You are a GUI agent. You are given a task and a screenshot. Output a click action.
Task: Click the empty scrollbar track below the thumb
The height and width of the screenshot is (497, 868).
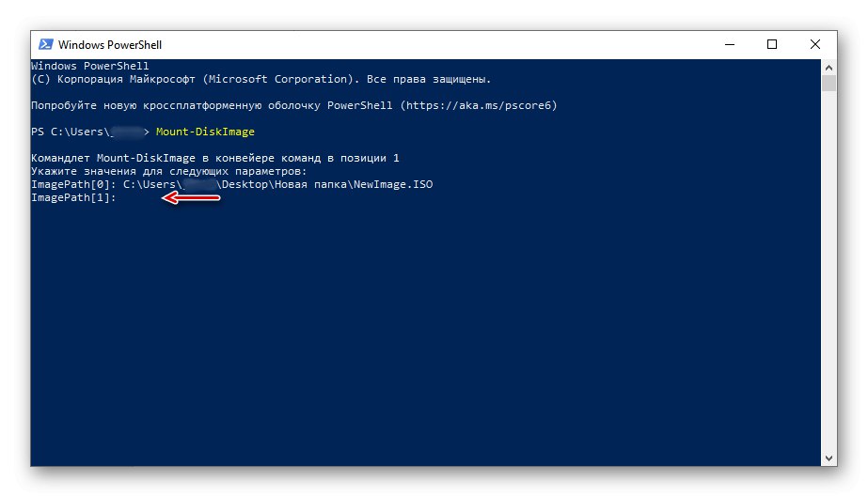point(829,282)
